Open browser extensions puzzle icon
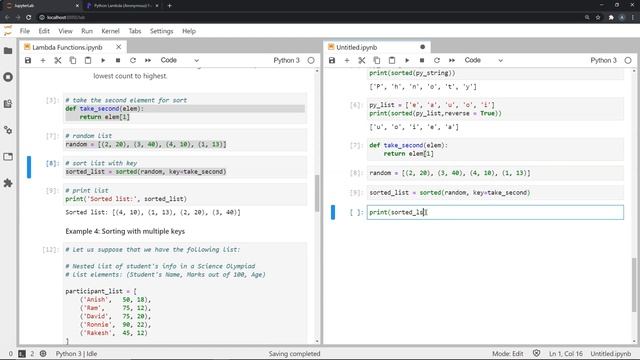The width and height of the screenshot is (640, 360). (x=611, y=18)
